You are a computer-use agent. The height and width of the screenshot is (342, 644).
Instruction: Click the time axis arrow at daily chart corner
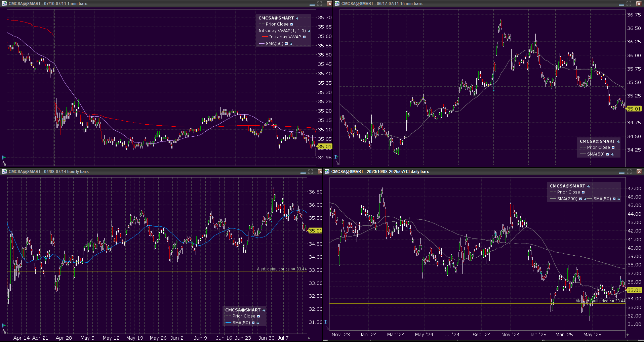[x=627, y=335]
